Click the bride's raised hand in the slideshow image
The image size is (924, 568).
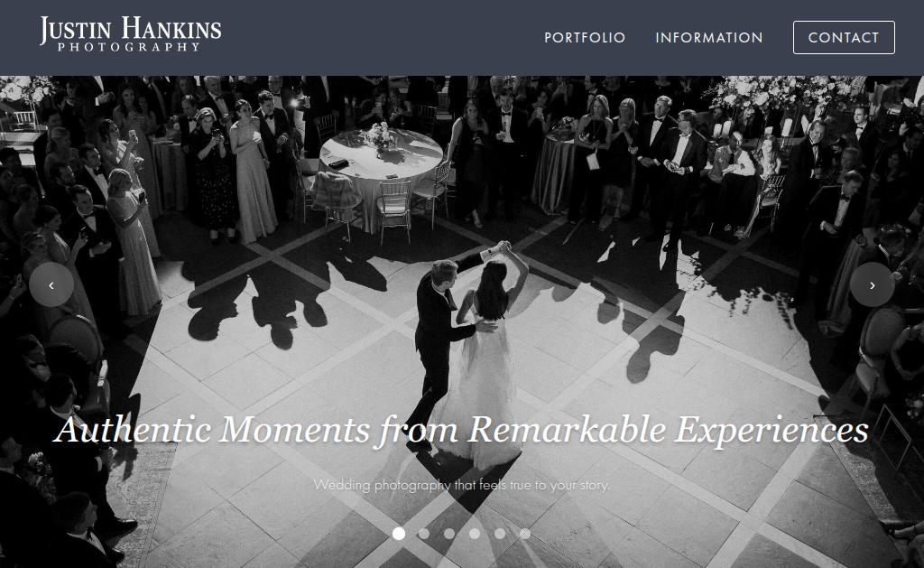coord(503,247)
